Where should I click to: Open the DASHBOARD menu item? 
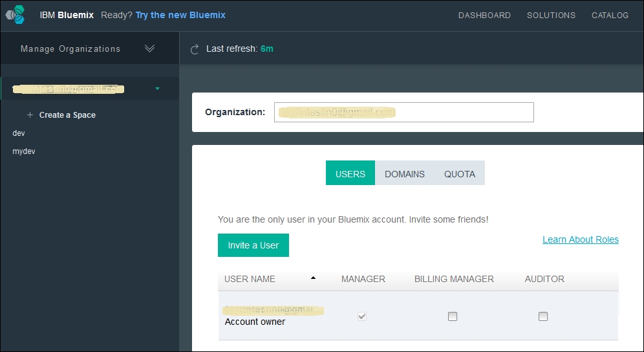pyautogui.click(x=484, y=16)
